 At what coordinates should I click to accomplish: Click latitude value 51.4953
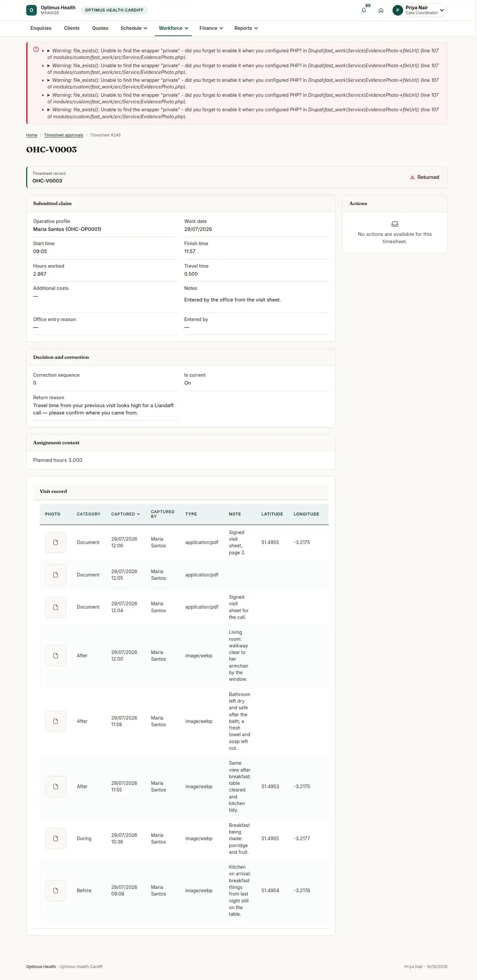pyautogui.click(x=270, y=786)
